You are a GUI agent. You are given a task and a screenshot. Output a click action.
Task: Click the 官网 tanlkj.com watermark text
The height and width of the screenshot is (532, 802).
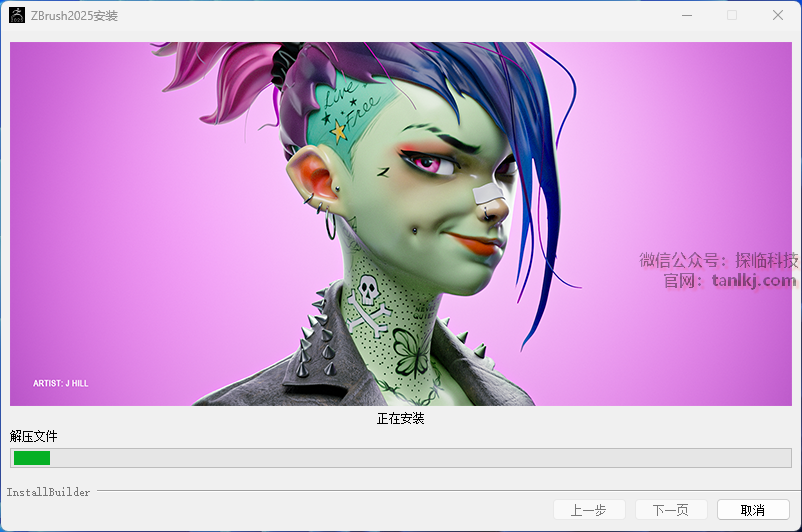click(730, 280)
